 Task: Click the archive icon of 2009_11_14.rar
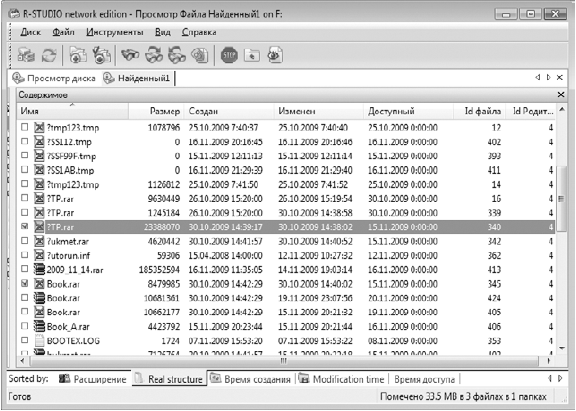tap(39, 270)
